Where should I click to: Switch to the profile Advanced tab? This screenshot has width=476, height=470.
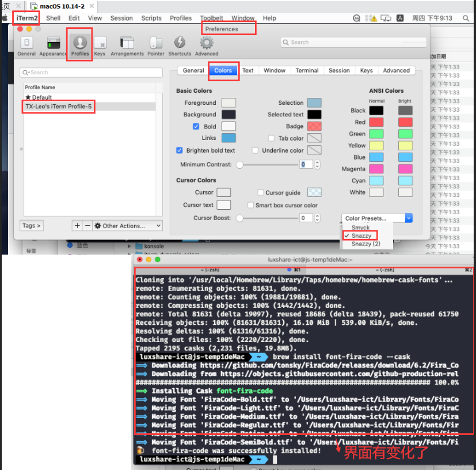coord(396,70)
